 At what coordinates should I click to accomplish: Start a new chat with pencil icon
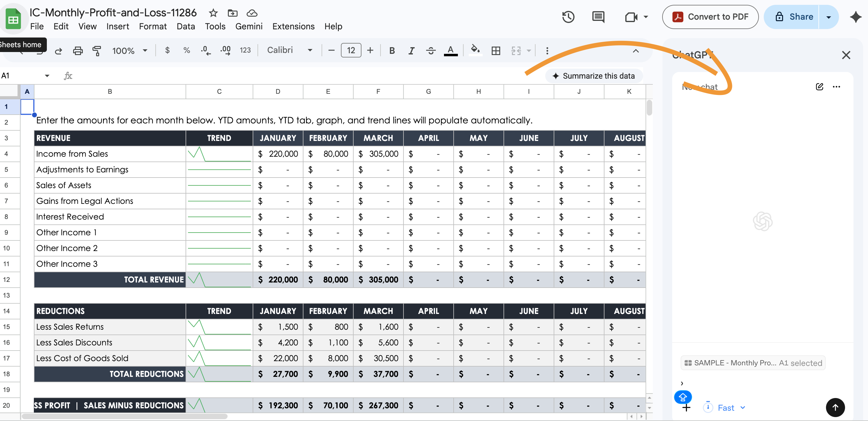pos(819,86)
